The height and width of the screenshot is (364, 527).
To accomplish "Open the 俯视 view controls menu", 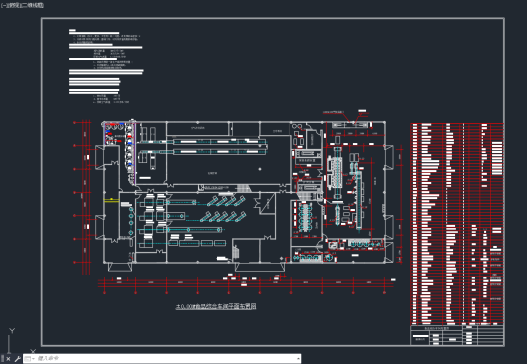I will (x=13, y=5).
